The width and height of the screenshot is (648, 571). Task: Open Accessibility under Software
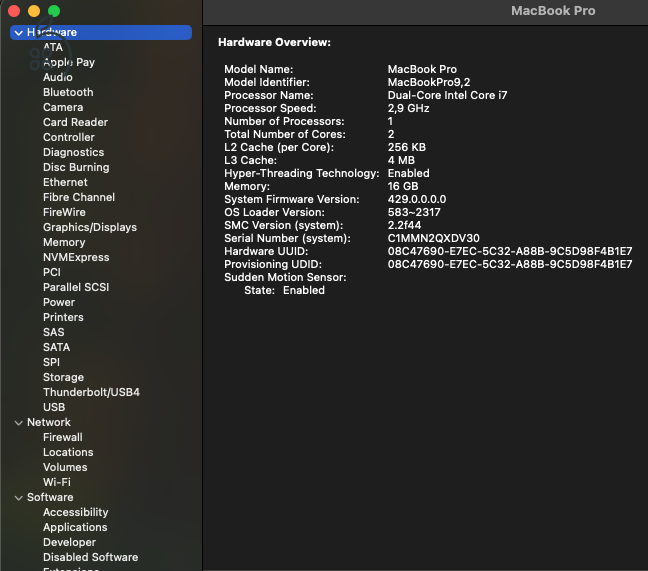coord(76,512)
